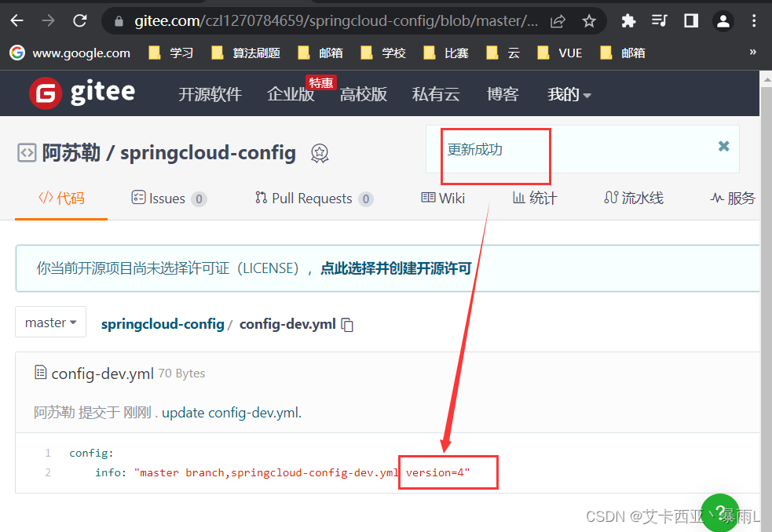This screenshot has width=772, height=532.
Task: Switch to the 统计 tab
Action: click(535, 199)
